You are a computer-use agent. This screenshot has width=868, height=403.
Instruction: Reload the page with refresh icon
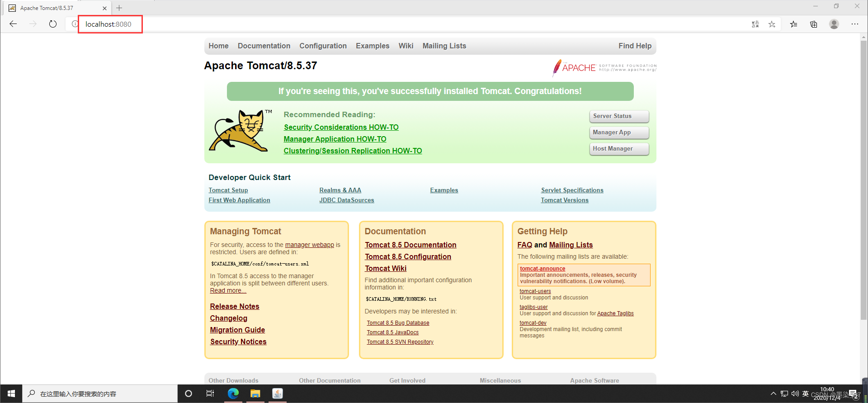(x=53, y=24)
